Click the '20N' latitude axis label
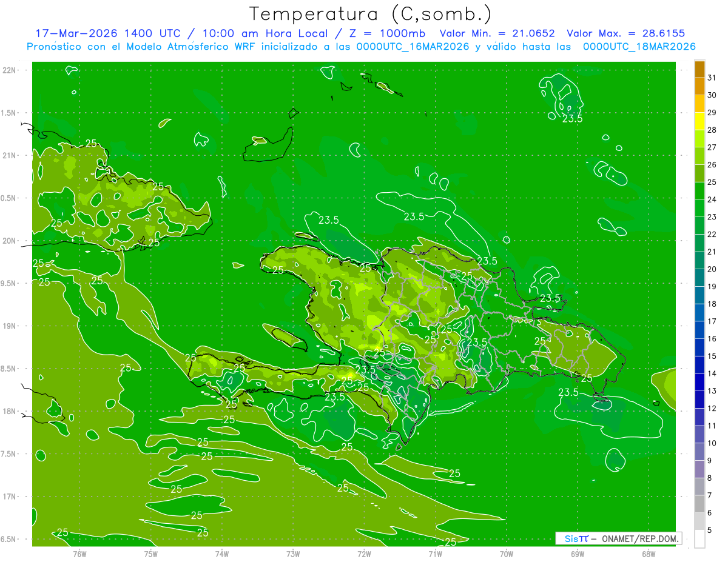Image resolution: width=728 pixels, height=562 pixels. pos(10,241)
